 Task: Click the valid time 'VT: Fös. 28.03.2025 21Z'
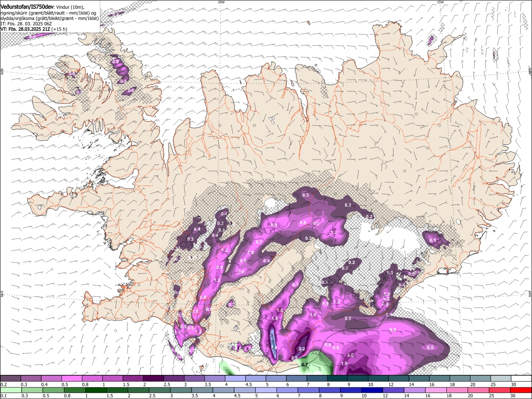pyautogui.click(x=25, y=29)
